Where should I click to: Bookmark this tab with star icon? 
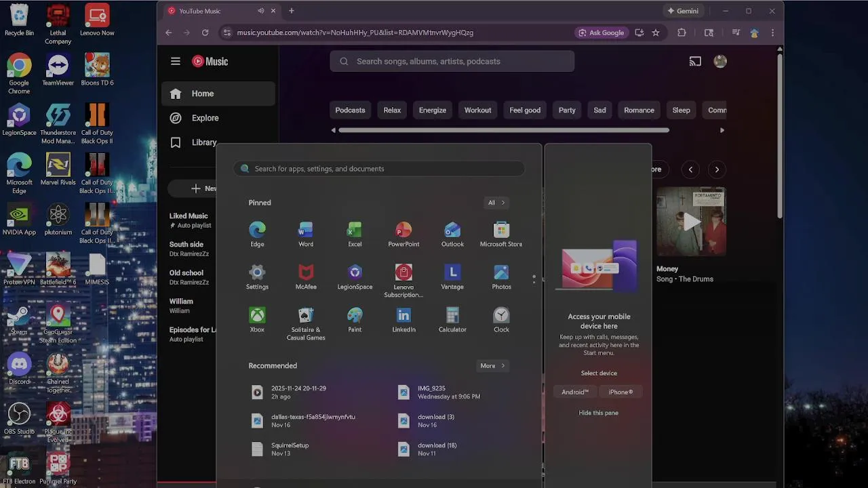[656, 33]
